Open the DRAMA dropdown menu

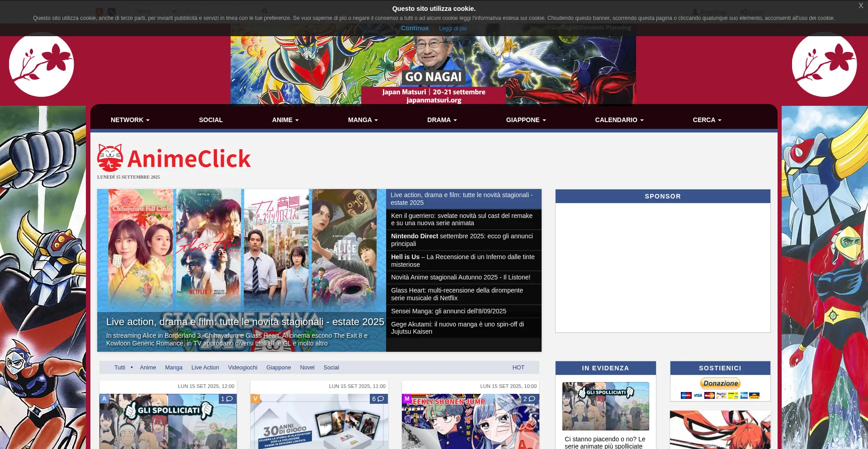point(442,120)
